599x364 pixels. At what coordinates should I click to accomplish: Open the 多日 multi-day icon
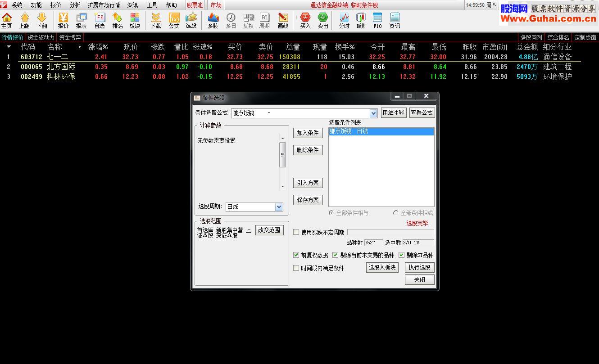coord(231,20)
